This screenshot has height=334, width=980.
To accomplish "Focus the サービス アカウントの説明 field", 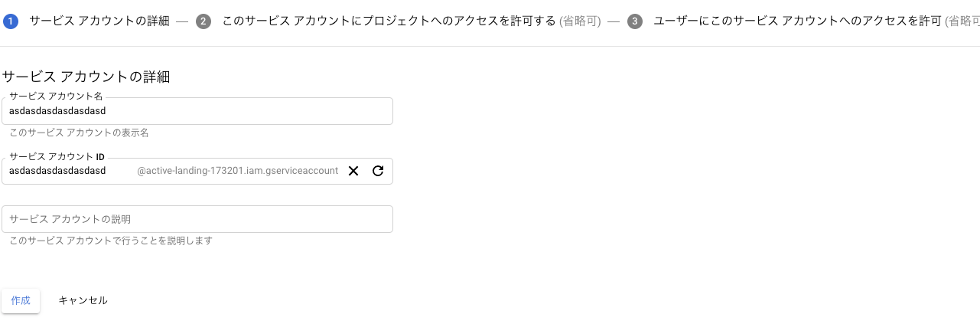I will click(x=197, y=219).
